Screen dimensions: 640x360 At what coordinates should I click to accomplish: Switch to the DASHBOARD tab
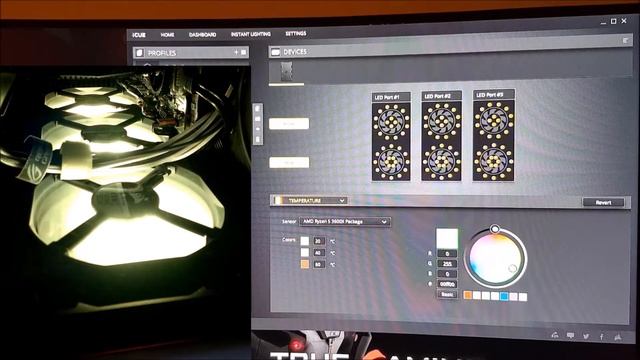[x=202, y=35]
